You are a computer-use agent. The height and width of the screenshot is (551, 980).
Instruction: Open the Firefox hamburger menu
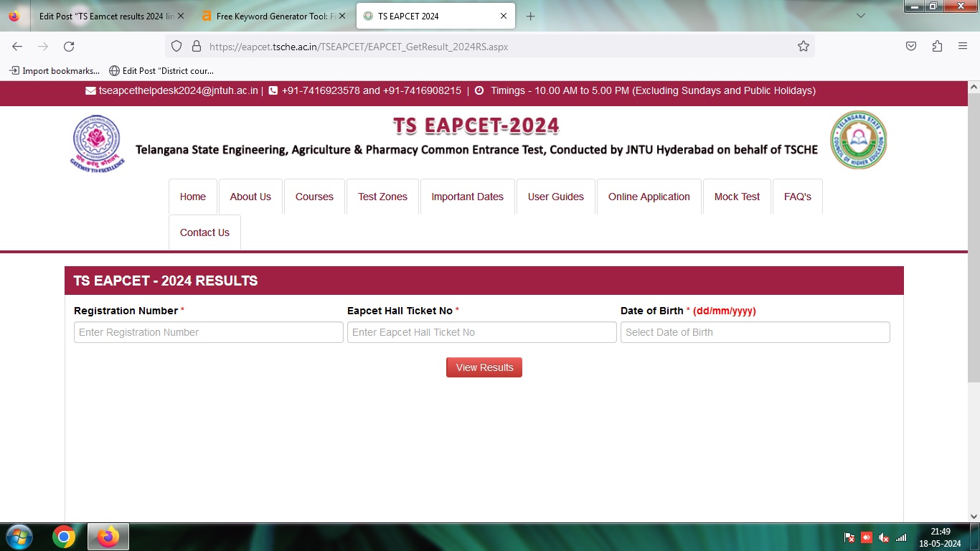(x=963, y=46)
